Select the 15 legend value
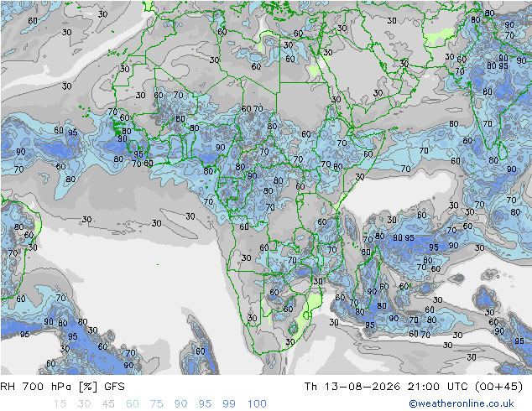This screenshot has width=532, height=411. pyautogui.click(x=60, y=403)
